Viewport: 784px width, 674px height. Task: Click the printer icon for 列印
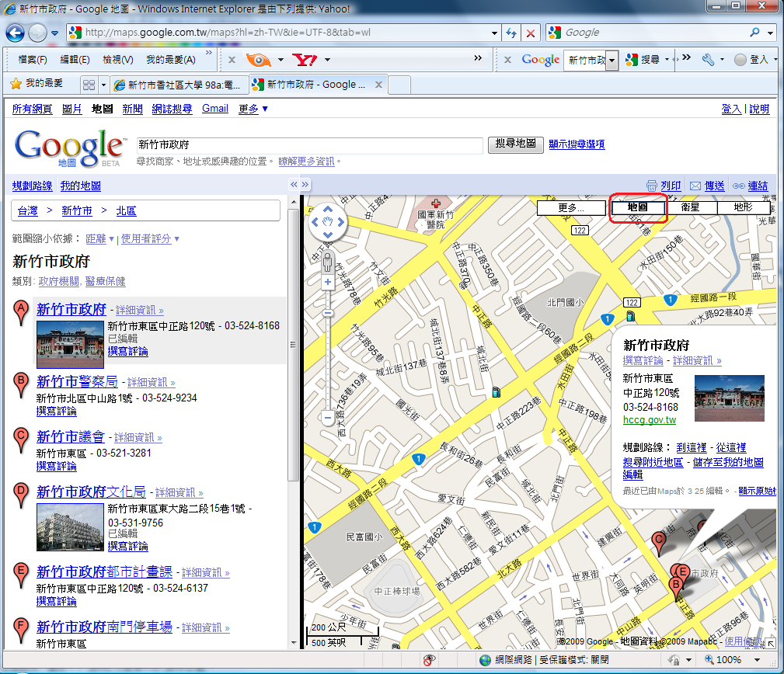coord(652,186)
